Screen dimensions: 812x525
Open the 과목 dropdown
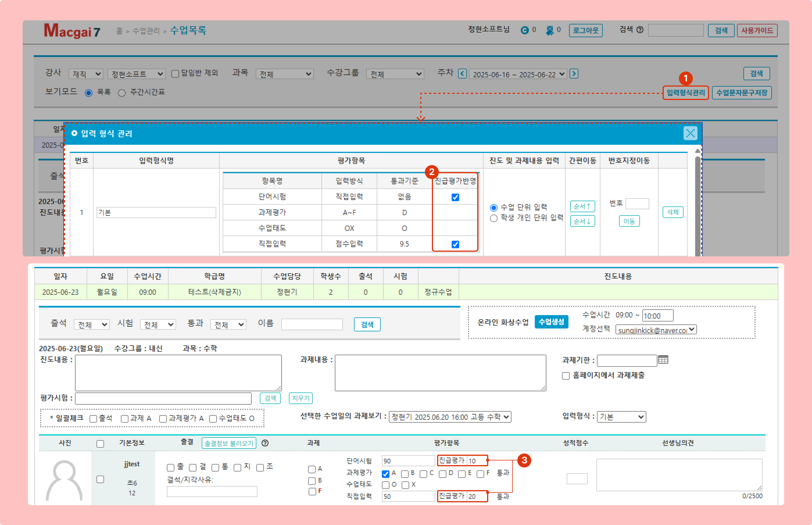coord(285,74)
